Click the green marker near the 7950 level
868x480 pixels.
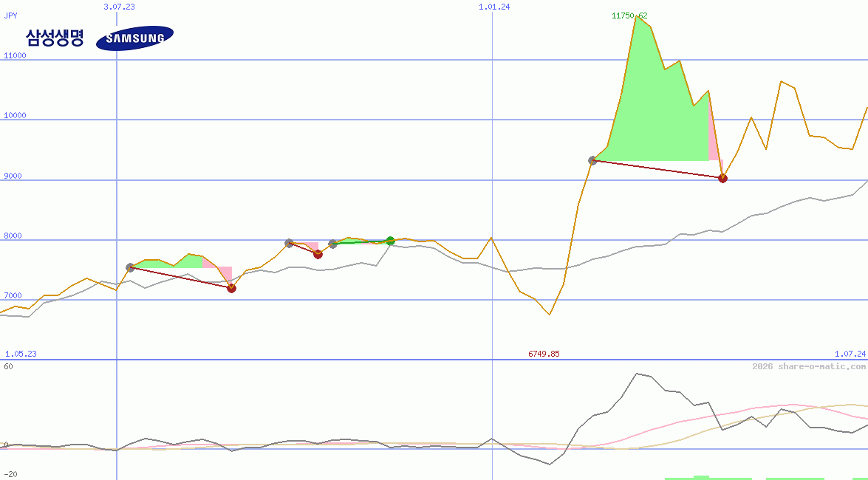[390, 240]
